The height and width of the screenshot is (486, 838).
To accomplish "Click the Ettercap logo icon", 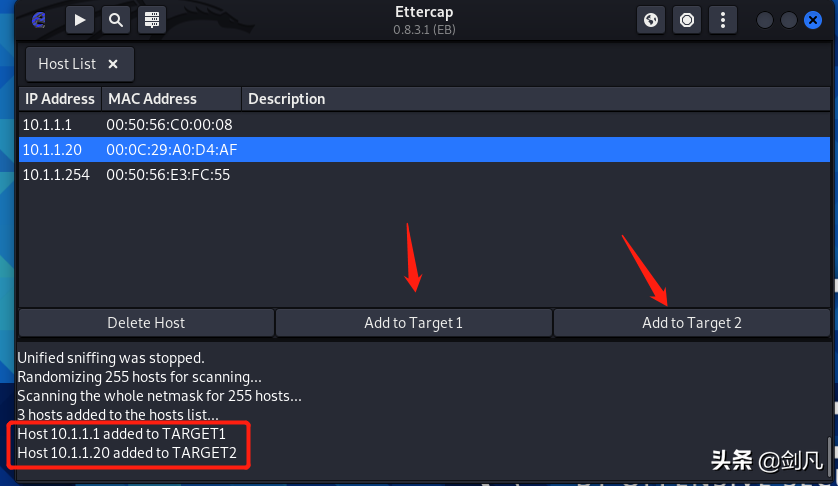I will pyautogui.click(x=38, y=20).
